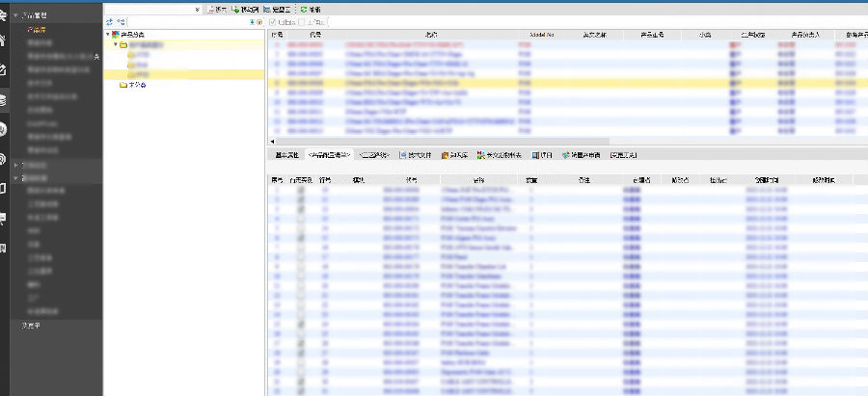
Task: Select the red-text first row in upper table
Action: (x=567, y=44)
